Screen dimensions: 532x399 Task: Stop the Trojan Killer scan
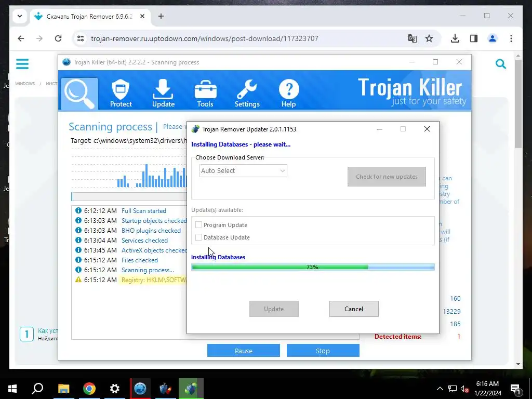pyautogui.click(x=323, y=351)
